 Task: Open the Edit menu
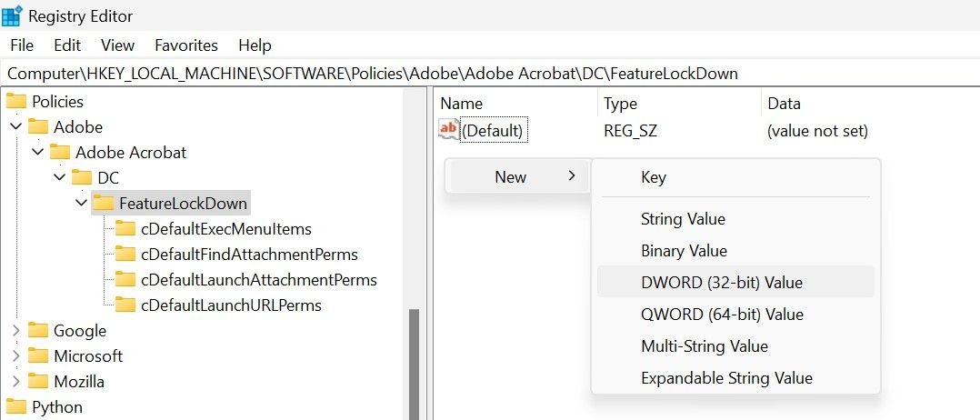[67, 45]
